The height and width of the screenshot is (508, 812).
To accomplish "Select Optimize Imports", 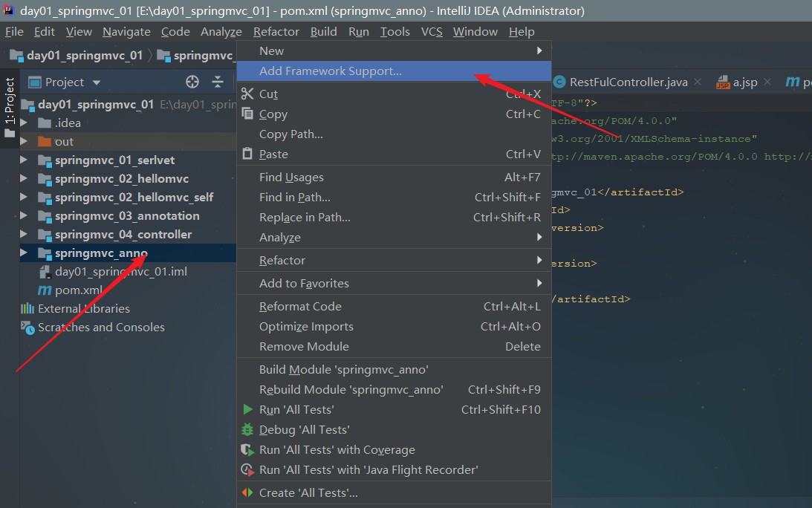I will pos(394,327).
